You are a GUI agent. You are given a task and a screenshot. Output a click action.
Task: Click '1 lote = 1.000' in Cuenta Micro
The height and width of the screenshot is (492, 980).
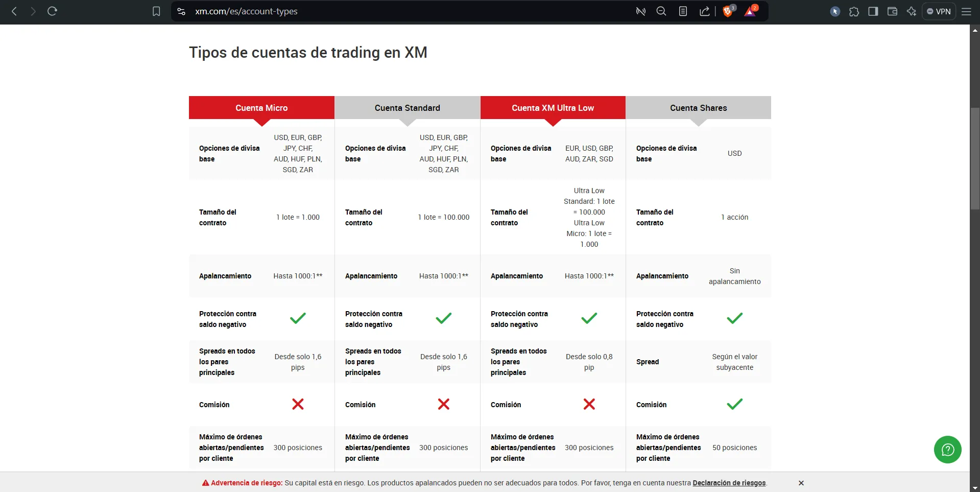pyautogui.click(x=298, y=217)
